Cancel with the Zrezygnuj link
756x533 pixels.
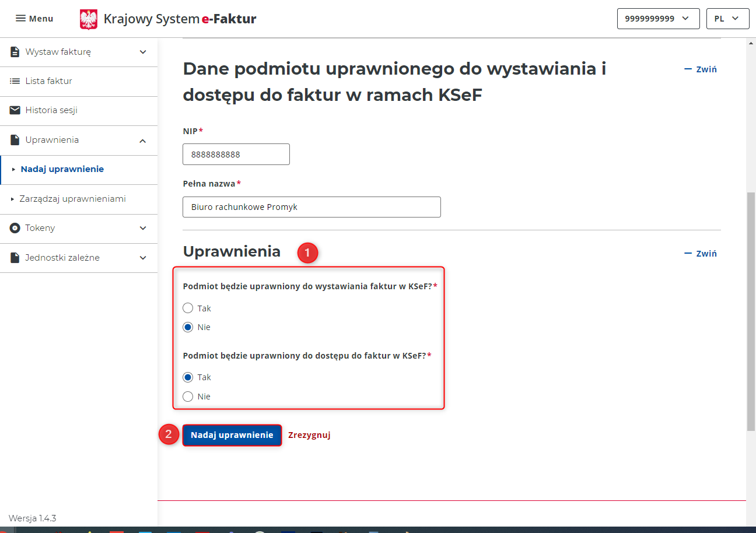coord(309,435)
